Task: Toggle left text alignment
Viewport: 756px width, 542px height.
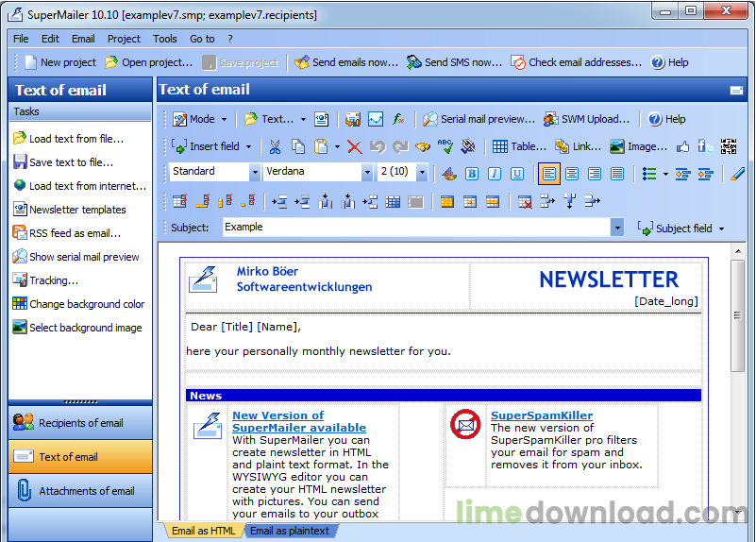Action: (x=549, y=174)
